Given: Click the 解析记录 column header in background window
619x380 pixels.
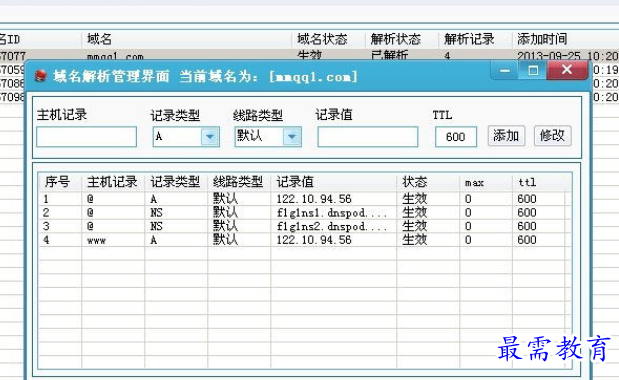Looking at the screenshot, I should point(475,39).
